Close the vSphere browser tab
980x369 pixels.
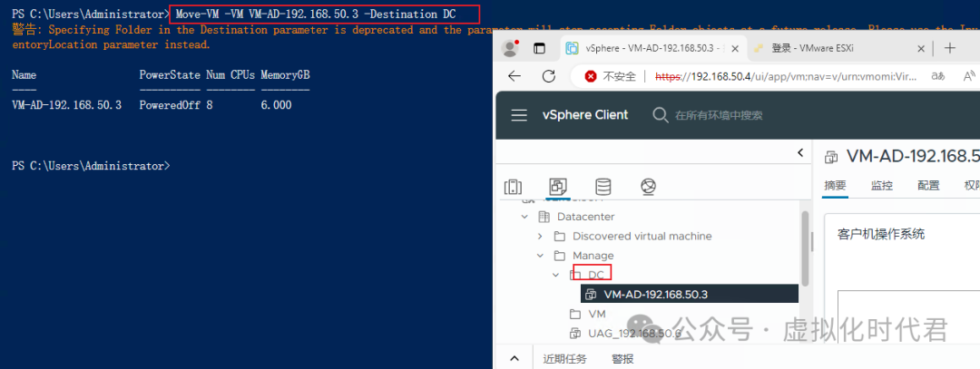click(736, 48)
